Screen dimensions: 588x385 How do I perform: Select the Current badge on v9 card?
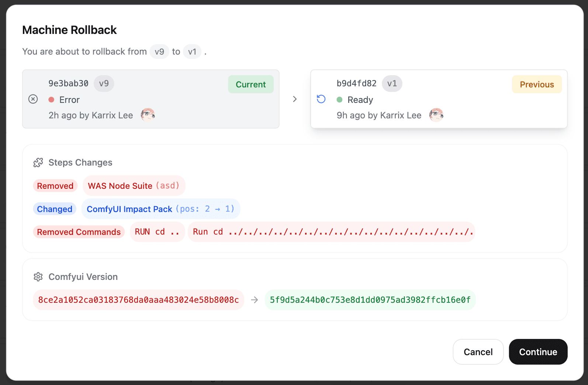(x=251, y=84)
